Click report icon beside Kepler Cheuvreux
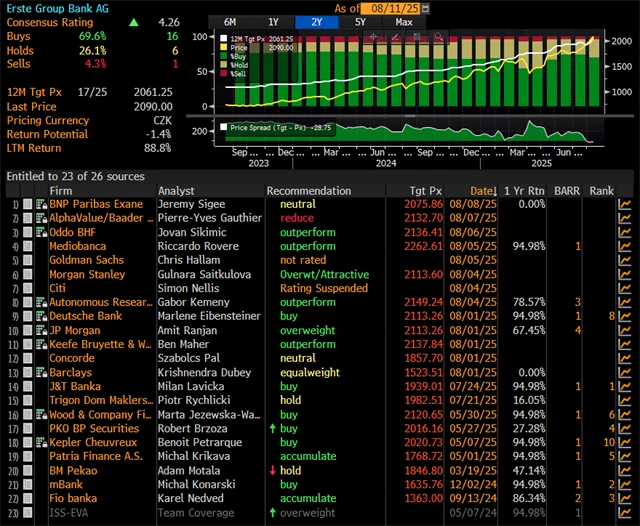 [41, 442]
